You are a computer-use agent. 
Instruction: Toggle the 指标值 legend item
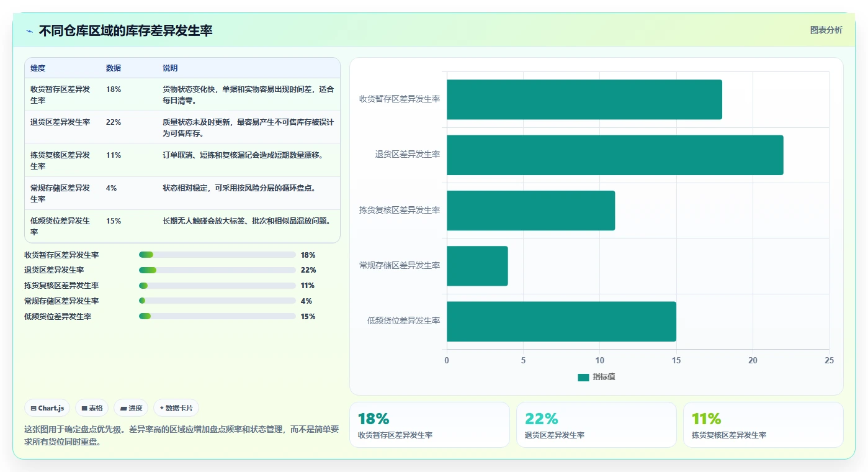[x=596, y=377]
